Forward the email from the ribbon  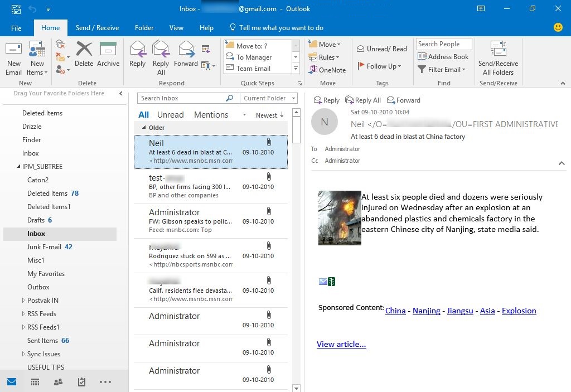point(186,54)
